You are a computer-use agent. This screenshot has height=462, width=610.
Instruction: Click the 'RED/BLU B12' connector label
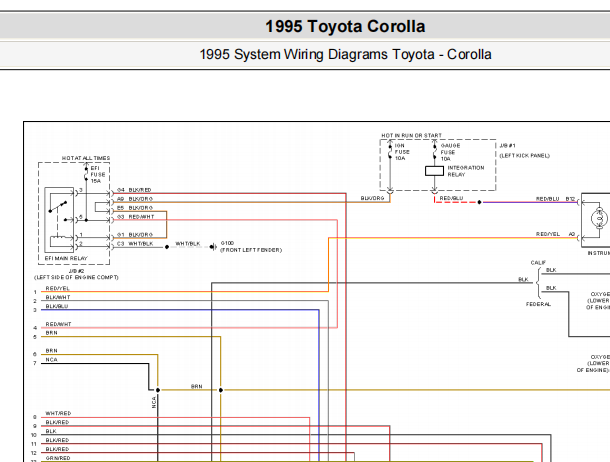tap(556, 199)
